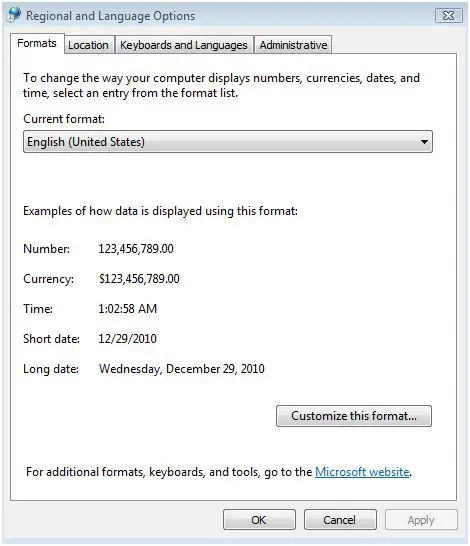Click the Long date example text
Screen dimensions: 470x546
[182, 369]
